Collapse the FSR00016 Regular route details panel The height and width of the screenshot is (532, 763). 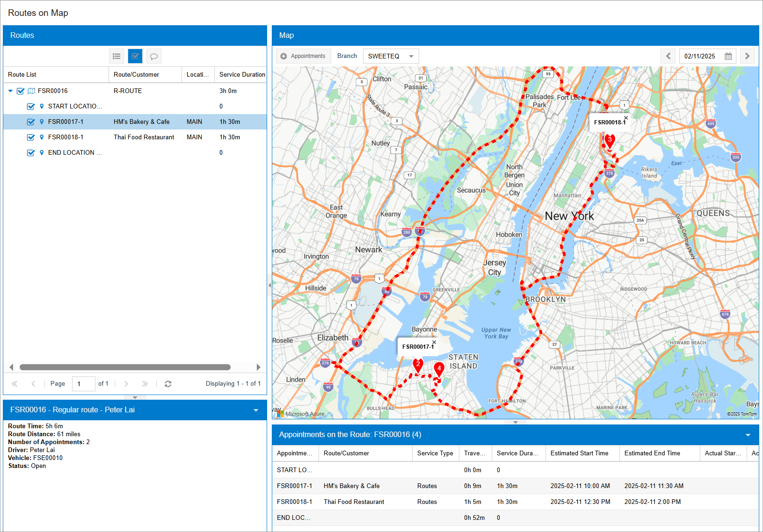256,410
